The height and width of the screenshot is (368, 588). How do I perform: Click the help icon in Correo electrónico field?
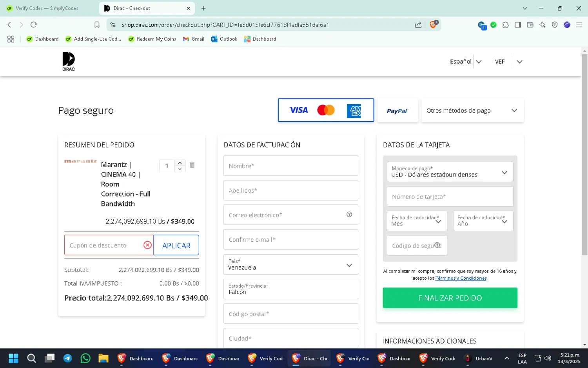click(x=349, y=215)
